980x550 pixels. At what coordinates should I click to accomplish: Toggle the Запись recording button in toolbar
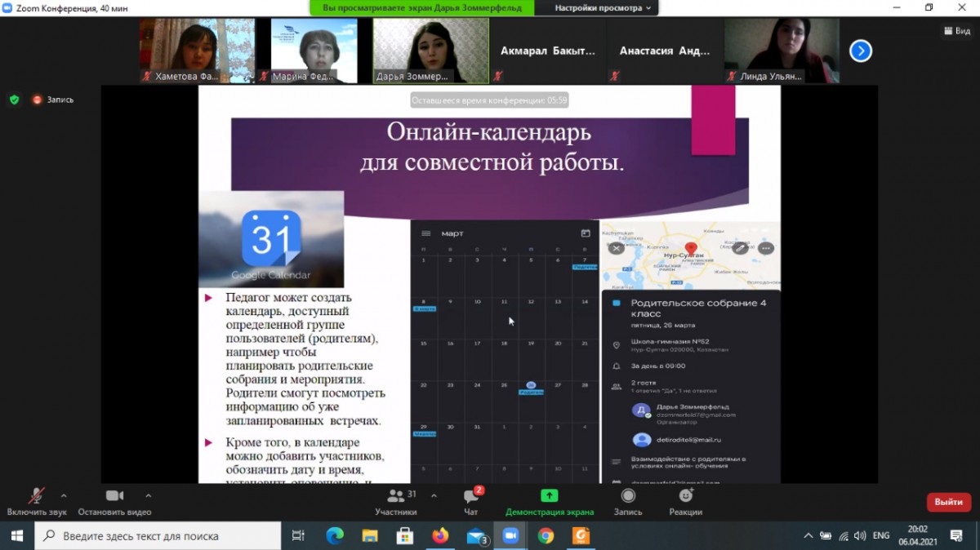point(627,497)
